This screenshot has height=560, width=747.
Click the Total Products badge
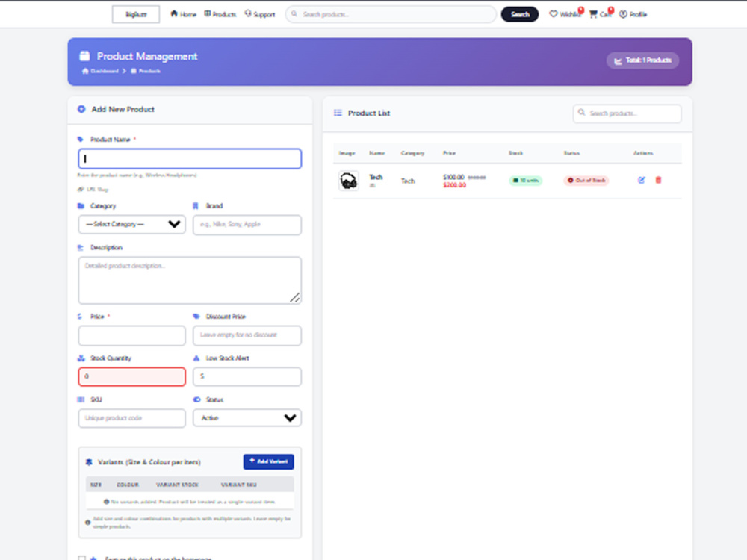tap(642, 60)
